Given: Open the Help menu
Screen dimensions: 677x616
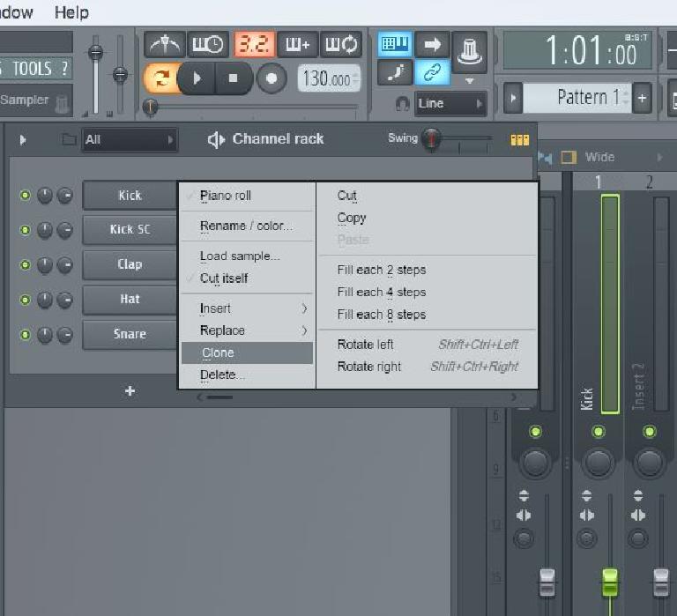Looking at the screenshot, I should pyautogui.click(x=71, y=12).
